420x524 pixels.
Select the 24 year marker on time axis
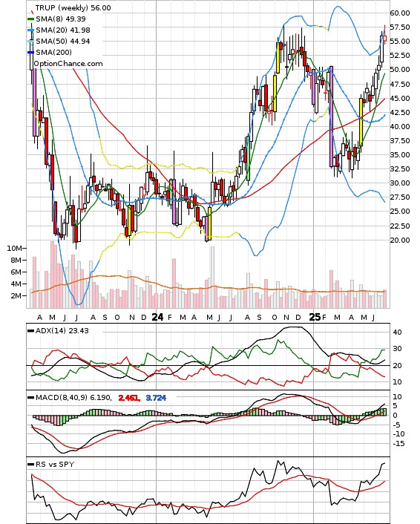point(157,317)
